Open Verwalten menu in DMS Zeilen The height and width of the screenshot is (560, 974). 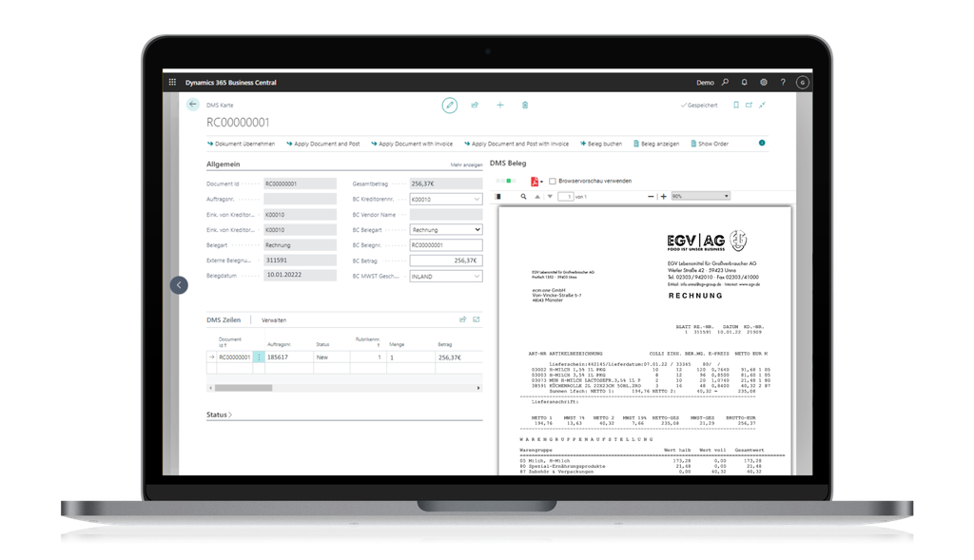[x=274, y=320]
